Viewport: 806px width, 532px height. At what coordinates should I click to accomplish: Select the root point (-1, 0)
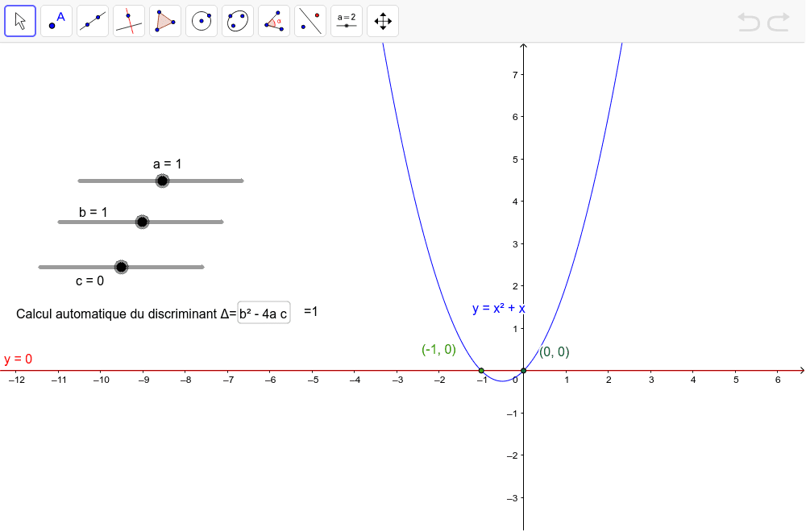(481, 372)
